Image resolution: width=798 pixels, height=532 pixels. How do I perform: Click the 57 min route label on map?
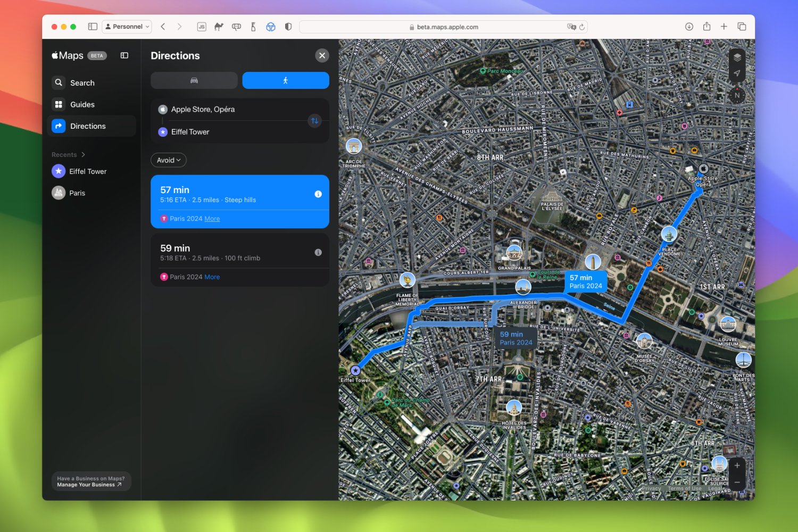(585, 281)
